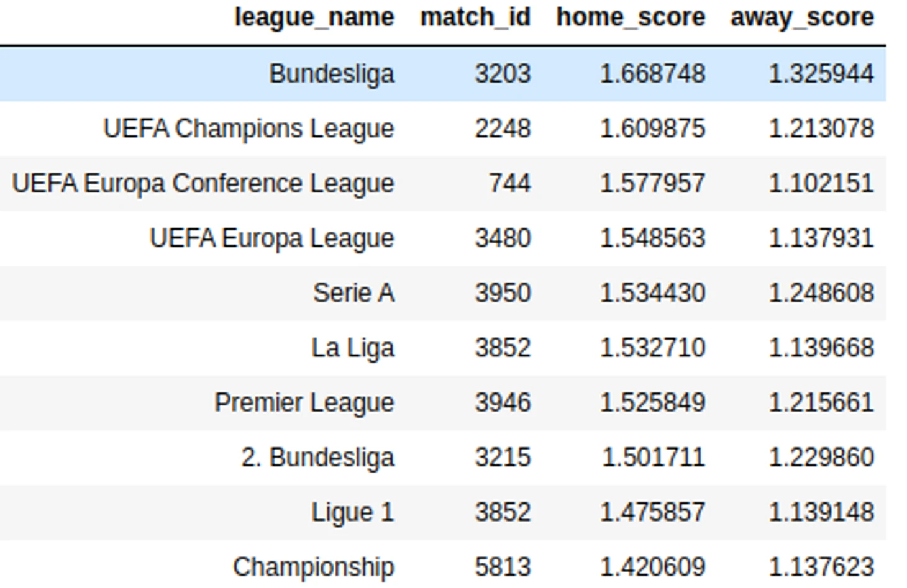This screenshot has width=907, height=588.
Task: Select the UEFA Champions League row
Action: pos(443,129)
